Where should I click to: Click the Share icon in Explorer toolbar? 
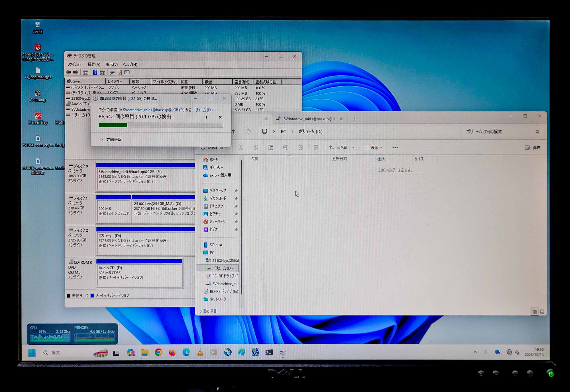(300, 147)
